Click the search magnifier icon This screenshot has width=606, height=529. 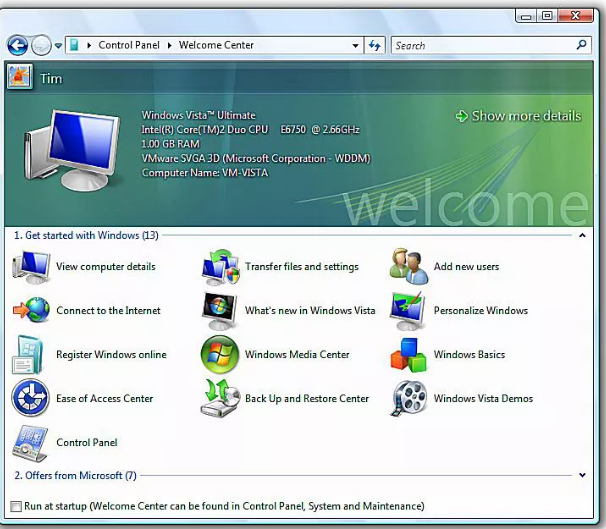[x=581, y=45]
